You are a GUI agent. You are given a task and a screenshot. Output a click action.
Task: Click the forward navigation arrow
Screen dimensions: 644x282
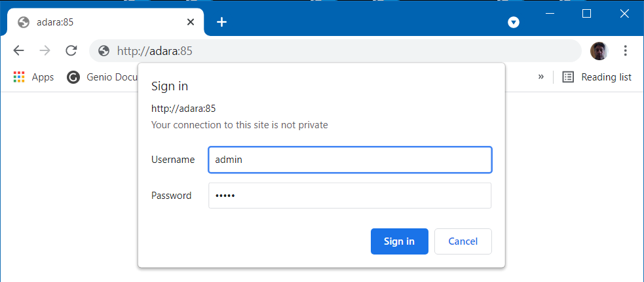45,50
